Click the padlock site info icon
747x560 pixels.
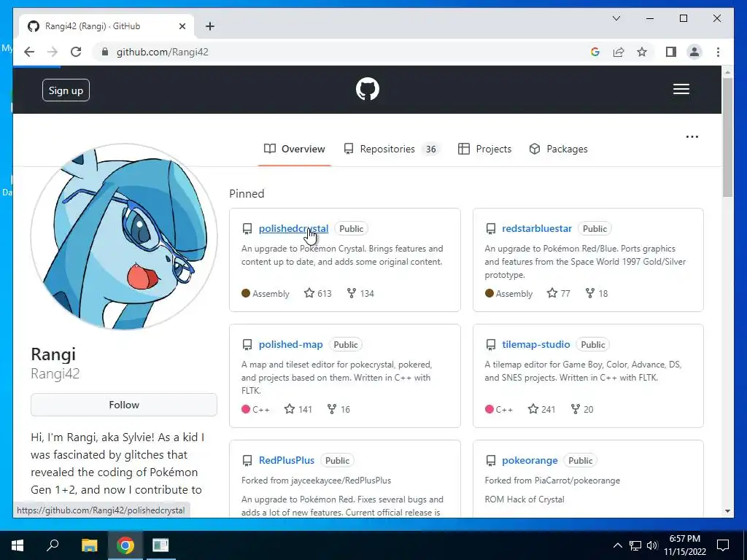(105, 52)
